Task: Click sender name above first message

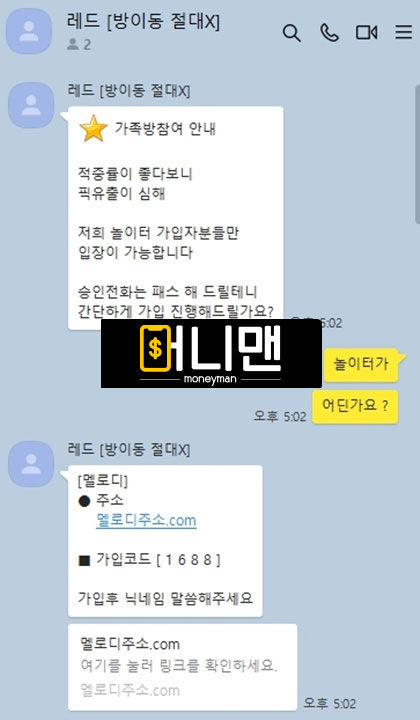Action: (x=129, y=90)
